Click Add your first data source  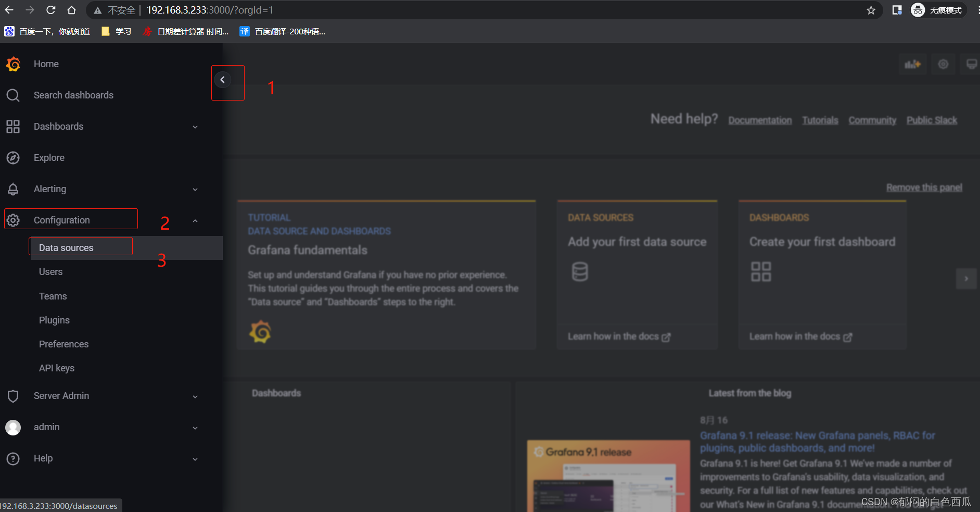[637, 242]
